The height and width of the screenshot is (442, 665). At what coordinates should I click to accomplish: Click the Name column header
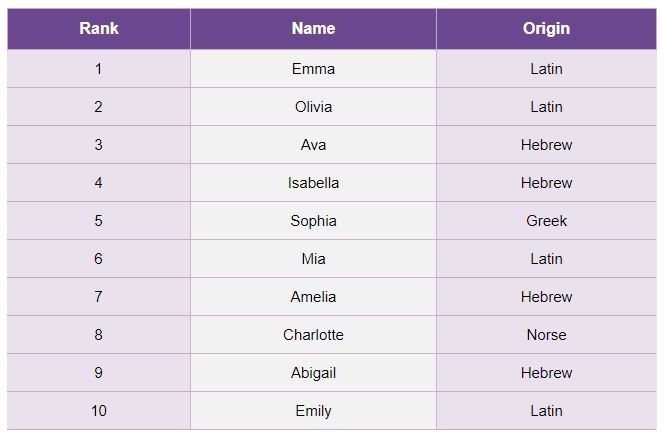[x=313, y=29]
